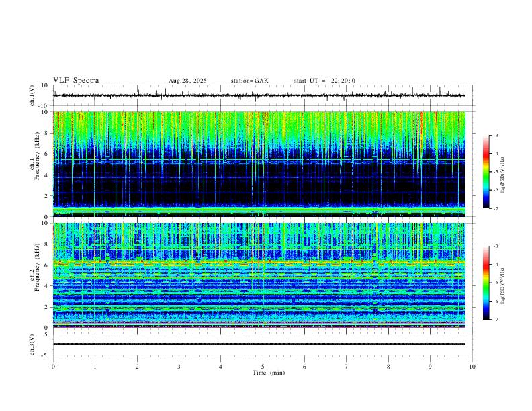Click the "ch.3(V)" waveform axis label
The height and width of the screenshot is (411, 532).
pos(32,345)
